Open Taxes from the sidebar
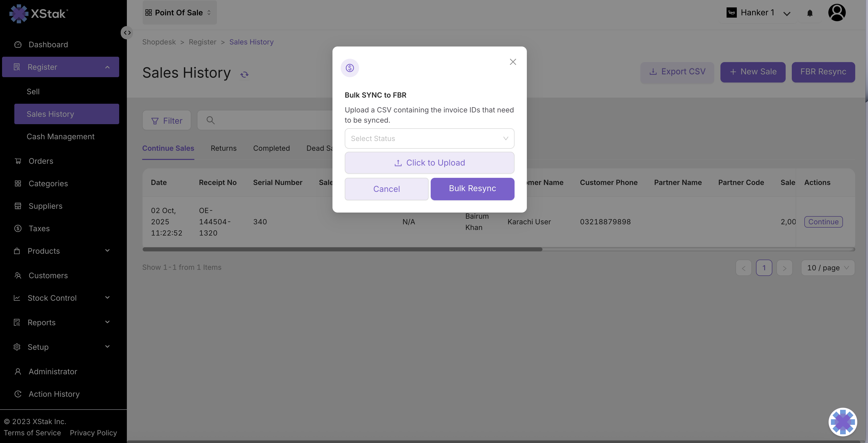This screenshot has width=868, height=443. pos(39,229)
